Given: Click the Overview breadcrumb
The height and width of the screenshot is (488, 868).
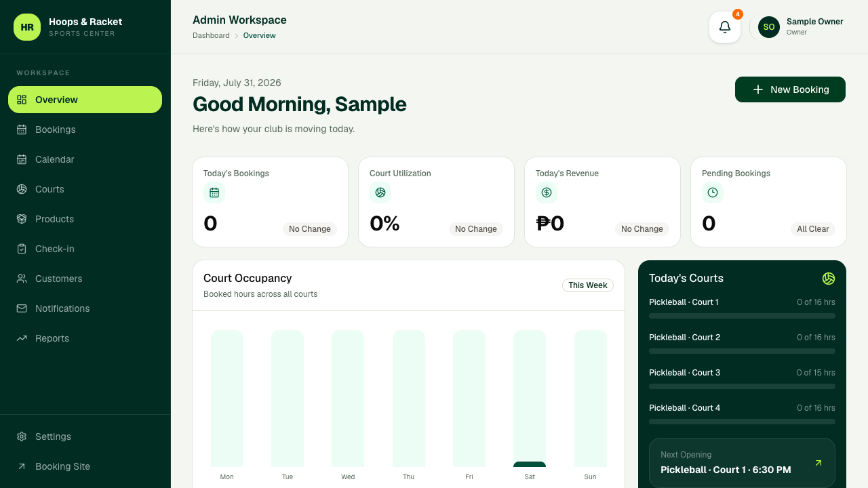Looking at the screenshot, I should click(x=260, y=35).
